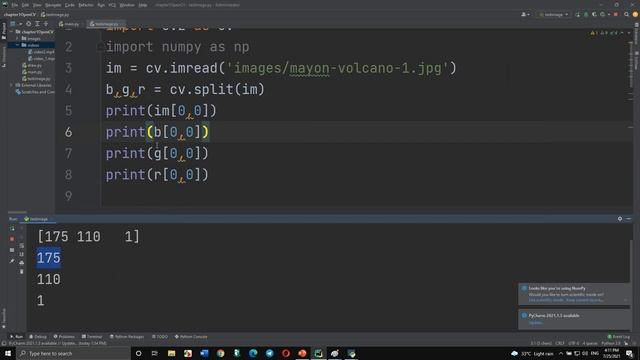640x360 pixels.
Task: Open the Help menu
Action: (x=143, y=5)
